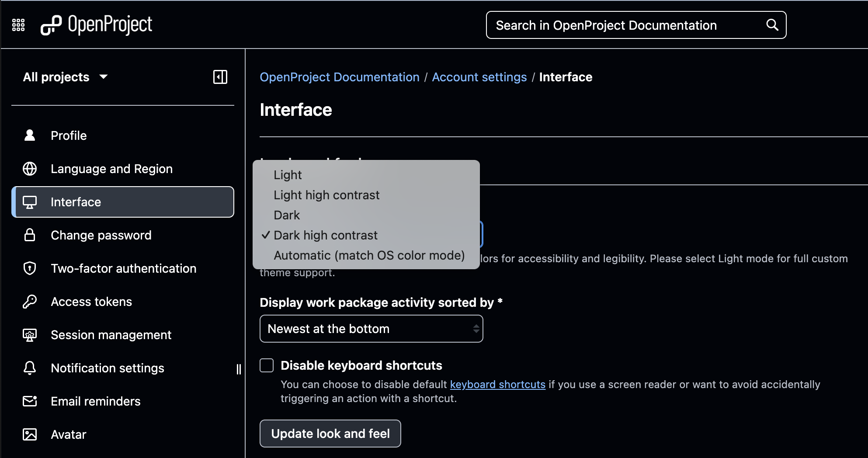Collapse the sidebar using the panel toggle
Viewport: 868px width, 458px height.
220,77
